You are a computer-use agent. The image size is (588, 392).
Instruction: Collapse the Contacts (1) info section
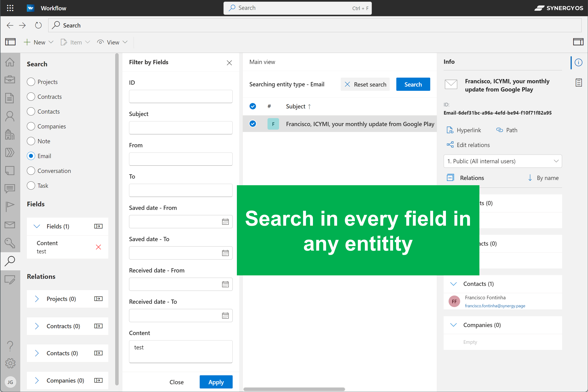tap(453, 284)
